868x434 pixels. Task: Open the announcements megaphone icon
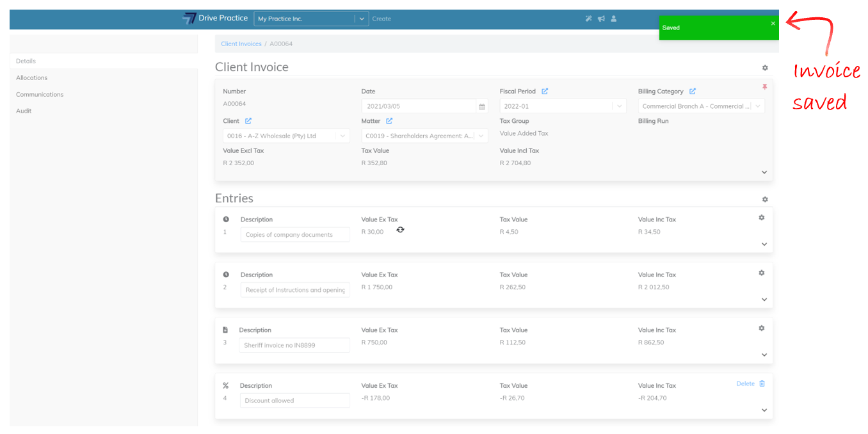click(601, 19)
